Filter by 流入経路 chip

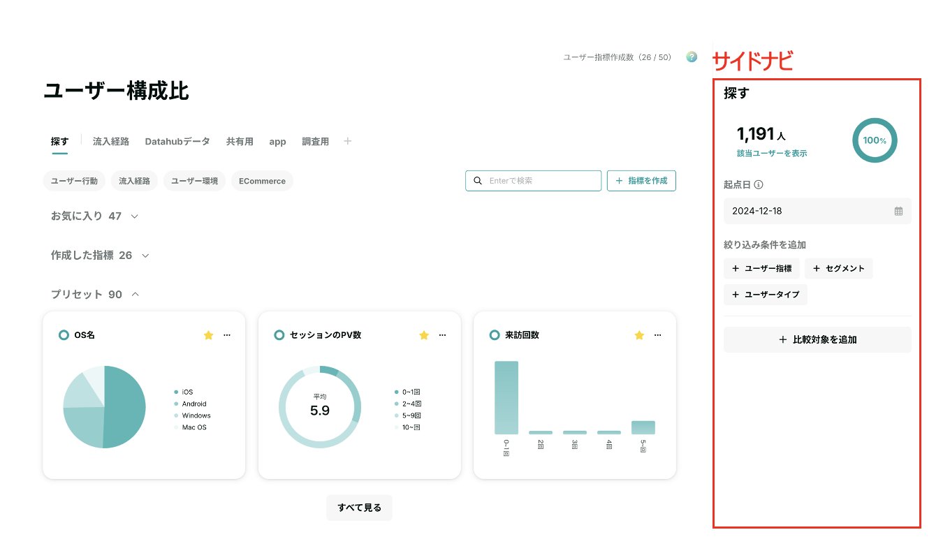coord(134,181)
